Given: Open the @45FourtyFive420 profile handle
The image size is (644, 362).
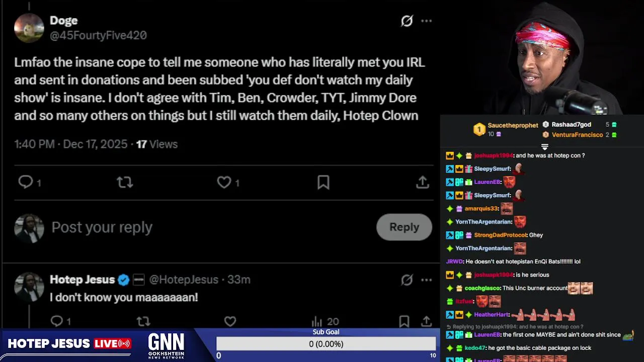Looking at the screenshot, I should (98, 35).
